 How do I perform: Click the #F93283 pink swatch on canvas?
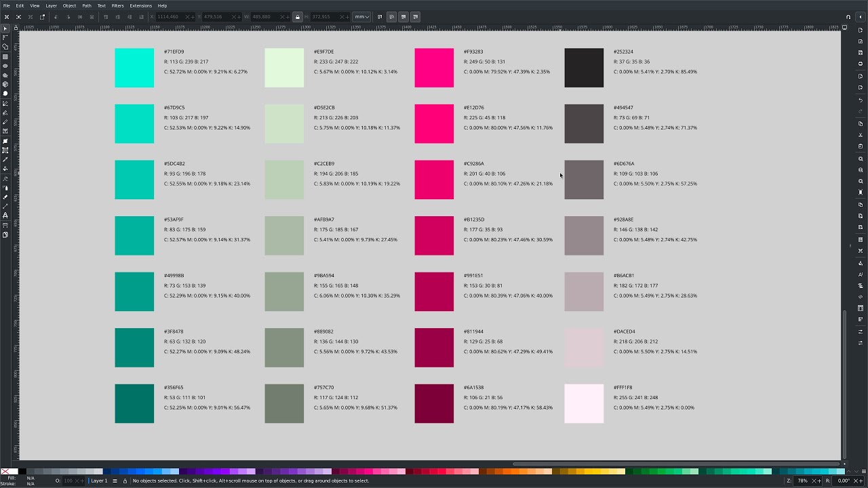(434, 68)
